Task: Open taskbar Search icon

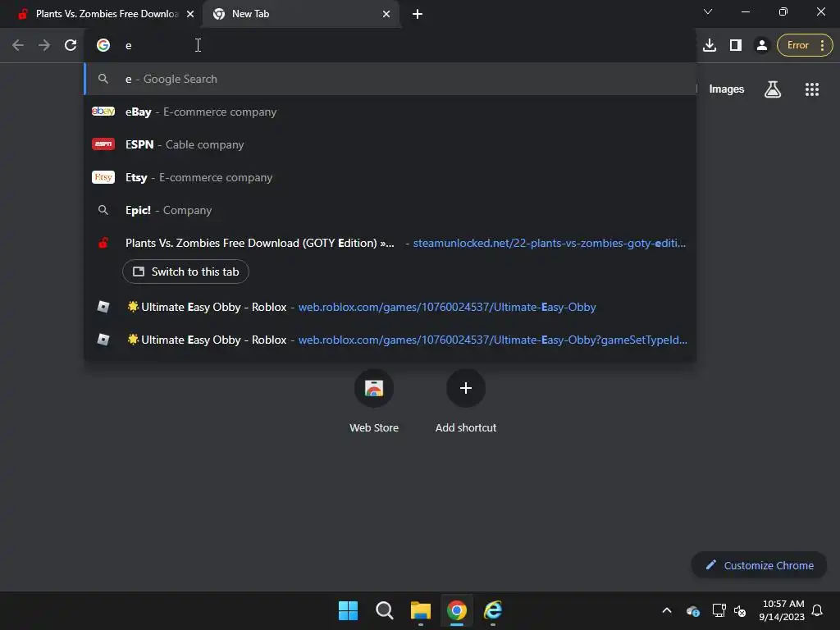Action: point(384,610)
